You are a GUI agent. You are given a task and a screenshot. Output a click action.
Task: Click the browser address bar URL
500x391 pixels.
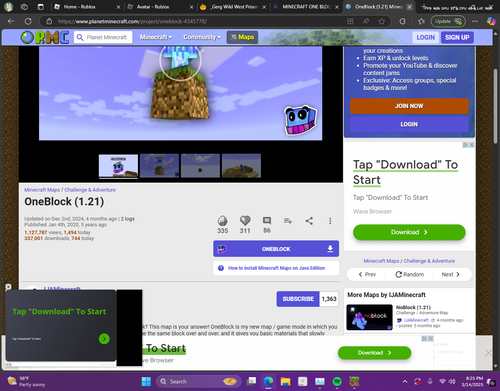(132, 21)
